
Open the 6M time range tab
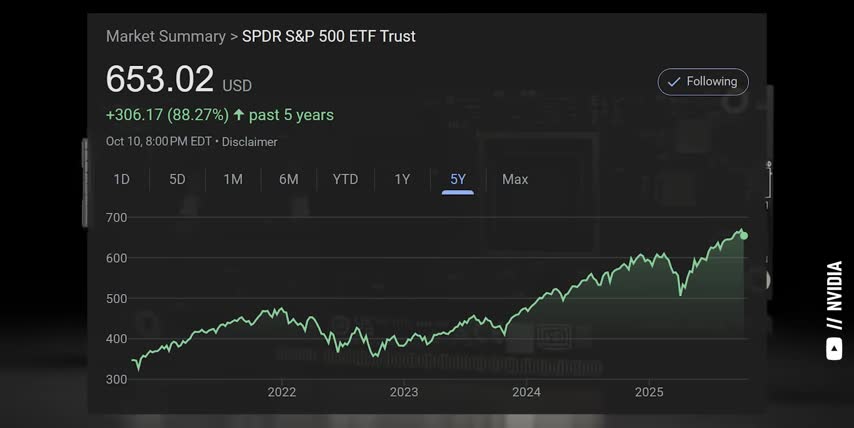tap(289, 179)
